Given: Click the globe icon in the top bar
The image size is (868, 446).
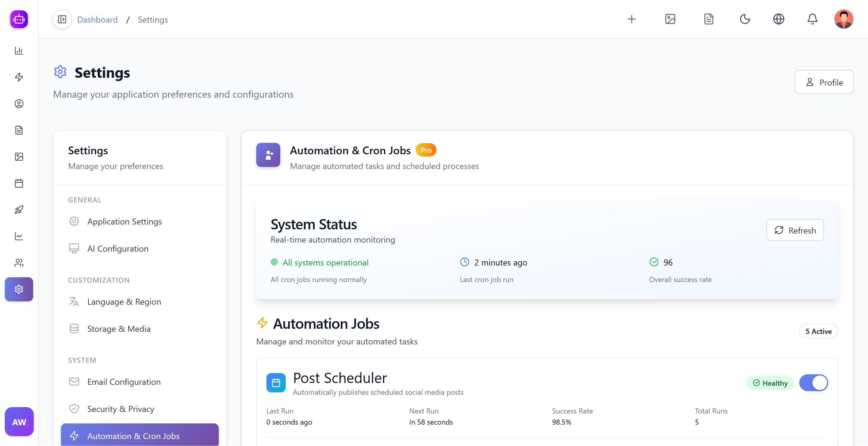Looking at the screenshot, I should [x=779, y=19].
